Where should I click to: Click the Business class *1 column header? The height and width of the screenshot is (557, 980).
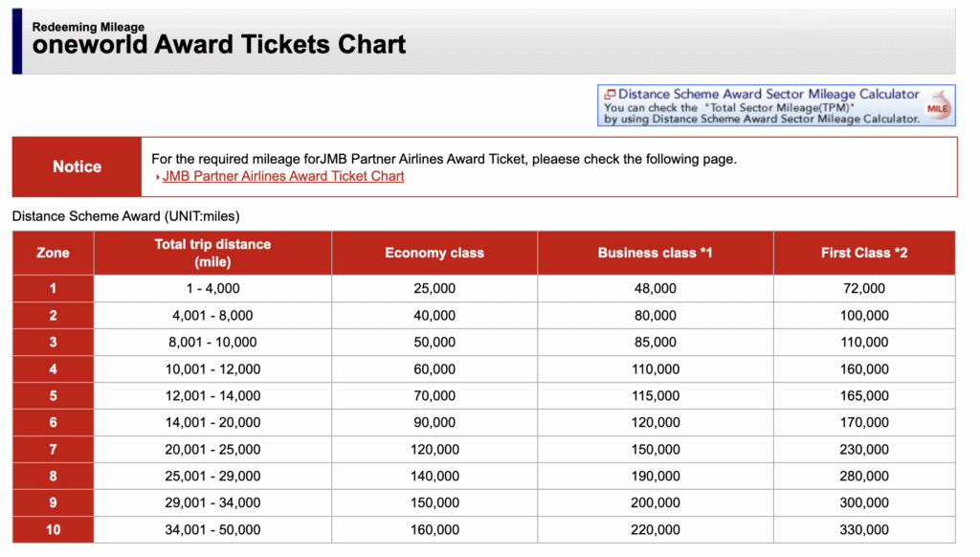coord(655,252)
